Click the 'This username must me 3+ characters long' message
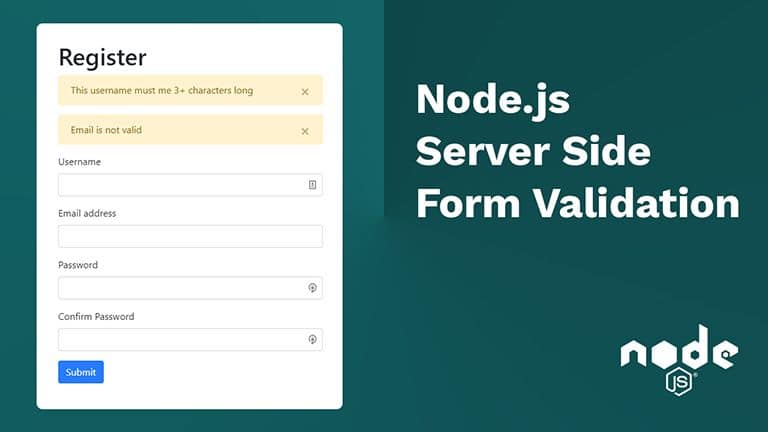 (x=162, y=91)
